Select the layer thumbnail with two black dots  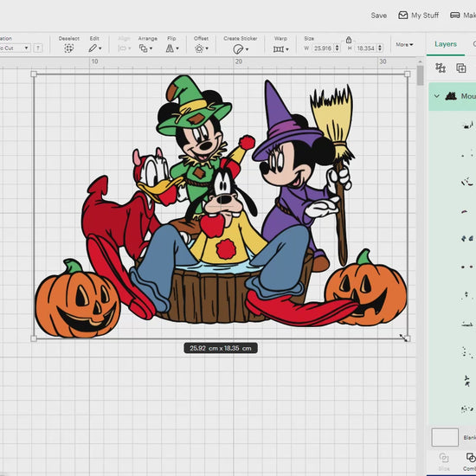467,267
